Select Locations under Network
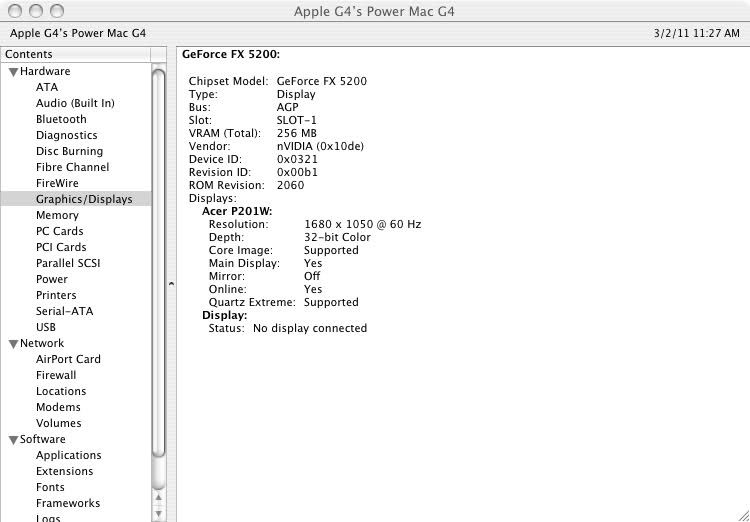Image resolution: width=750 pixels, height=522 pixels. point(61,391)
